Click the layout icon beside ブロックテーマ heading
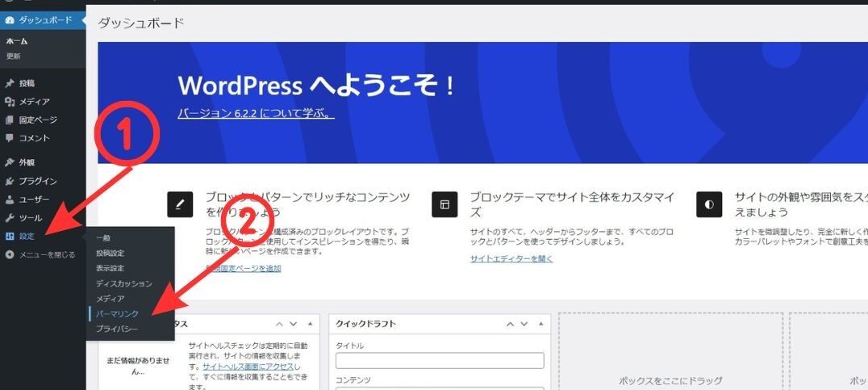The height and width of the screenshot is (390, 868). tap(444, 204)
